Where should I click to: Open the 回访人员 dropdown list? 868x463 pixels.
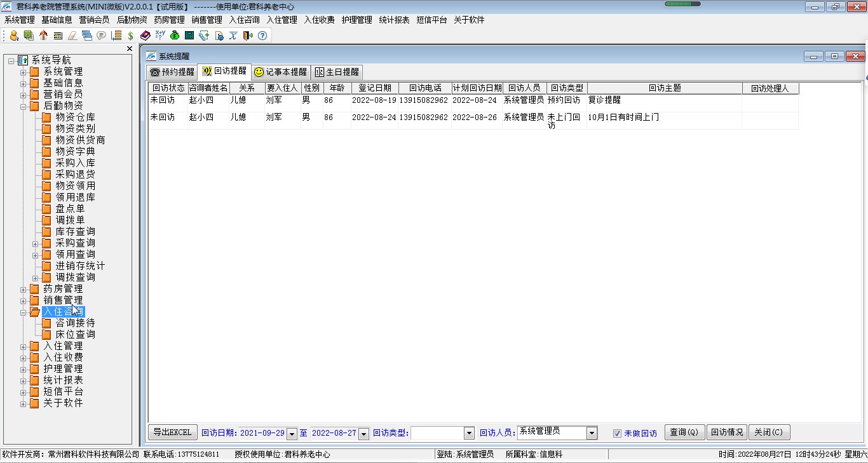coord(592,433)
